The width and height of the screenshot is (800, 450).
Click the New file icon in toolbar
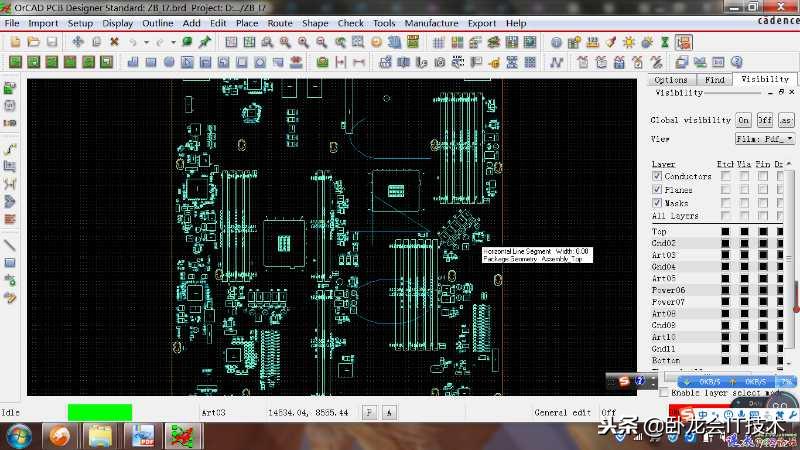15,42
